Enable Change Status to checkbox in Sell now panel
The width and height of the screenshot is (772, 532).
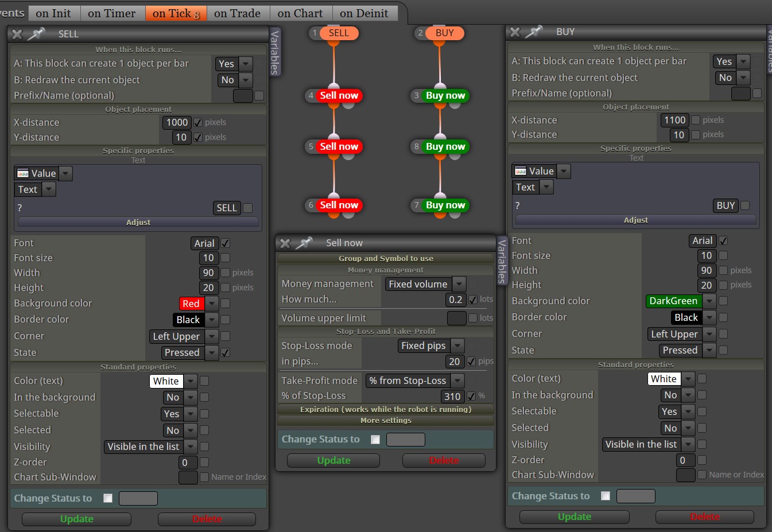[x=375, y=440]
